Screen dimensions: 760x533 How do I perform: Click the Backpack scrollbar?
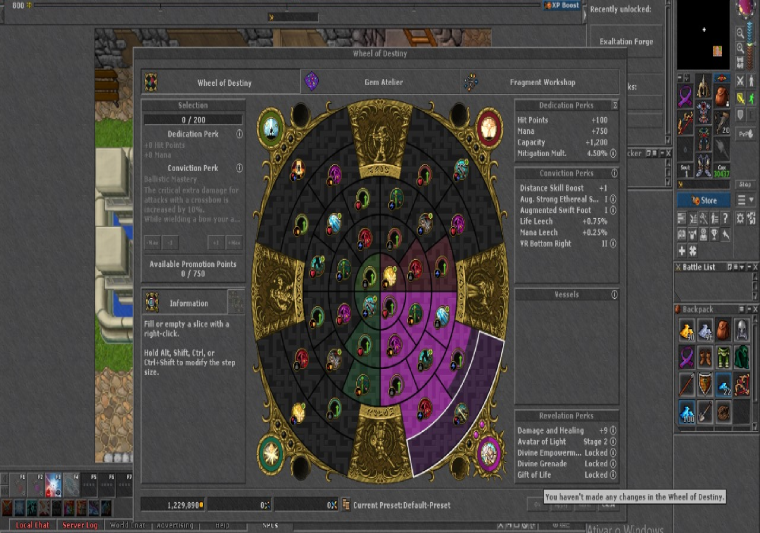754,371
